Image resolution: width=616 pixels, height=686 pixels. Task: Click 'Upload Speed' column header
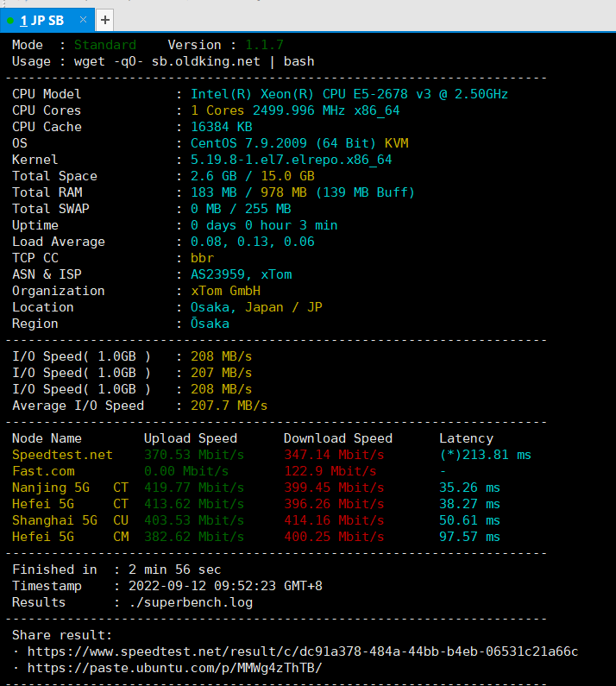pos(191,438)
